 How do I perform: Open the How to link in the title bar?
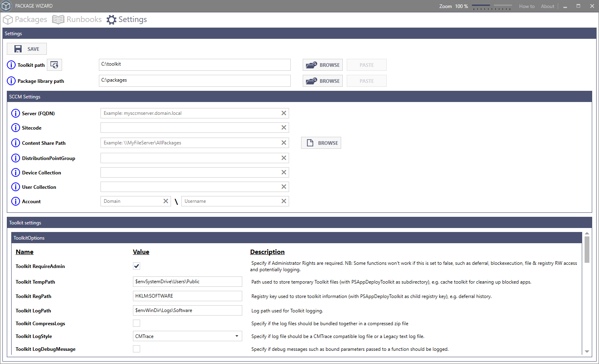pyautogui.click(x=527, y=6)
